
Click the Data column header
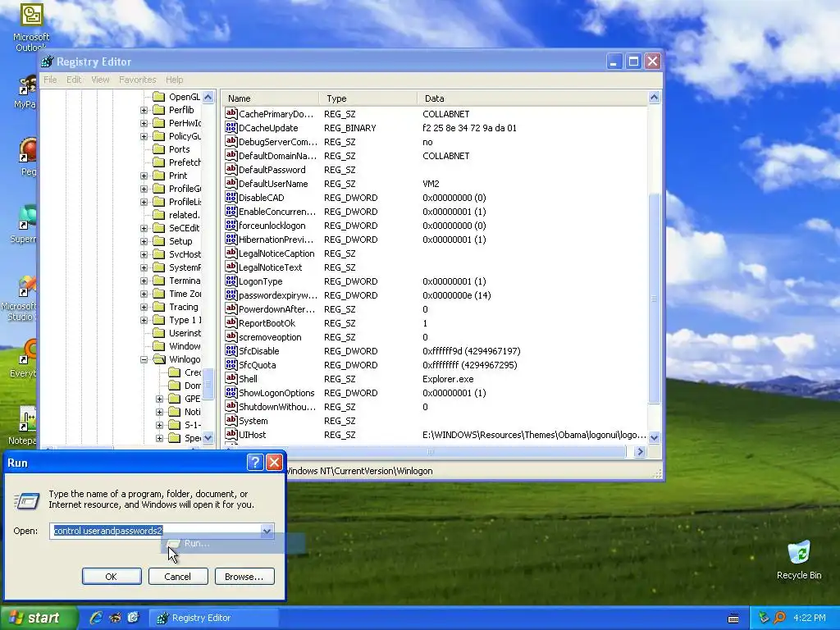click(532, 98)
